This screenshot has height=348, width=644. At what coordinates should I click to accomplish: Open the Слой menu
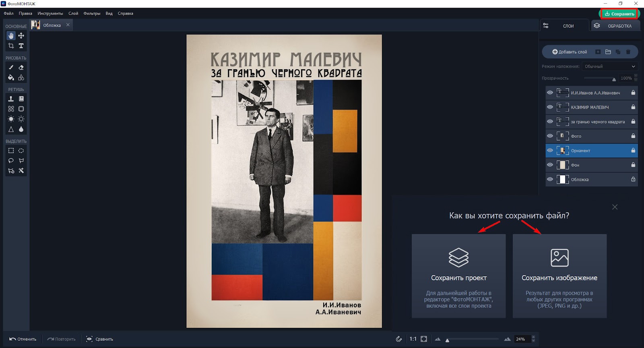(x=73, y=14)
